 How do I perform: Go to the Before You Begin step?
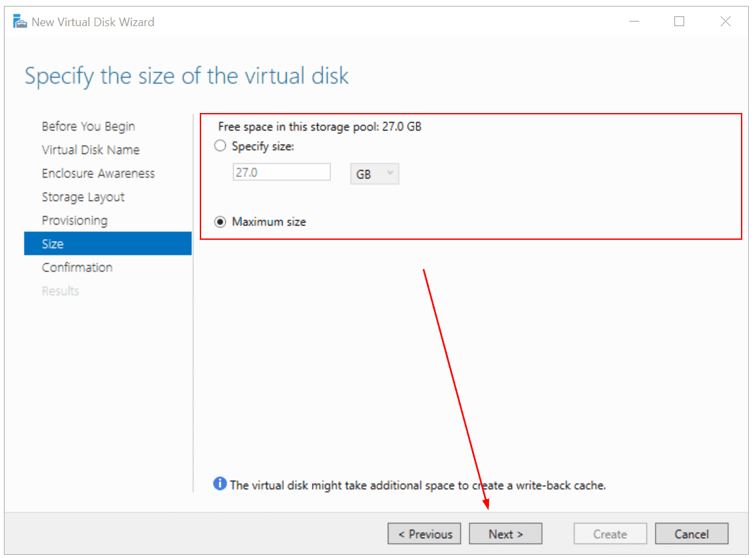(x=88, y=126)
